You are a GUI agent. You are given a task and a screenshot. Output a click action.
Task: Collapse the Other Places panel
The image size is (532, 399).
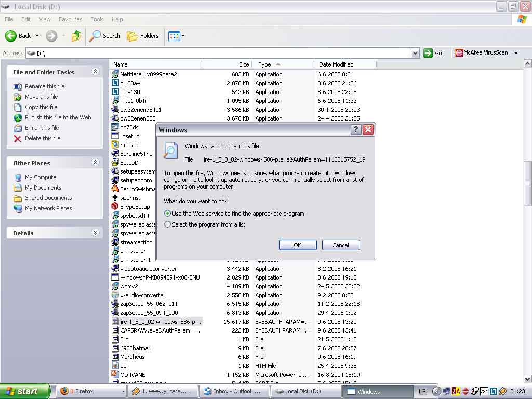(x=96, y=162)
